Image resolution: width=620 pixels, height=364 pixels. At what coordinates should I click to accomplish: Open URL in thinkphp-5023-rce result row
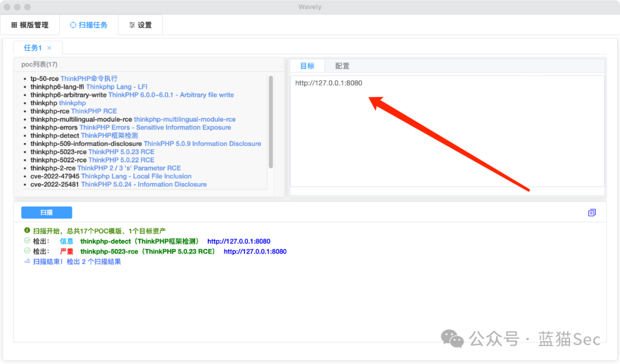(255, 251)
